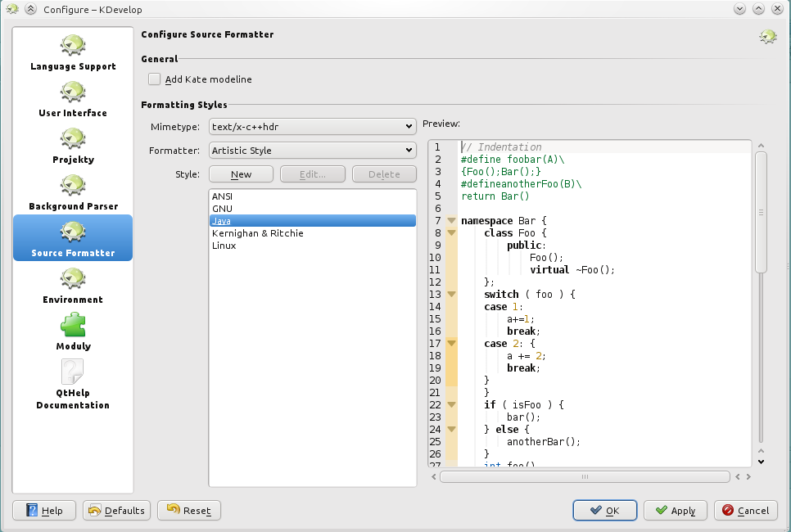The width and height of the screenshot is (791, 532).
Task: Click the rightmost arrow of horizontal preview scrollbar
Action: coord(748,476)
